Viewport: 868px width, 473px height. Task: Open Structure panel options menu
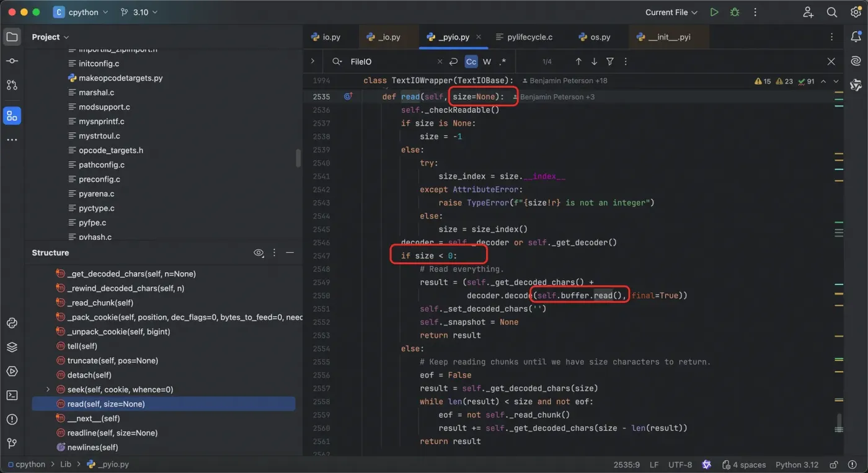tap(274, 253)
